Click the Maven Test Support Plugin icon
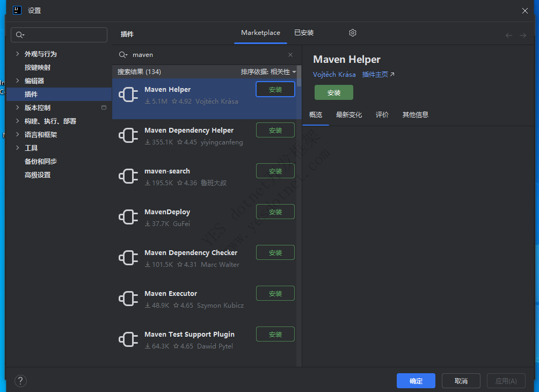 pyautogui.click(x=128, y=339)
